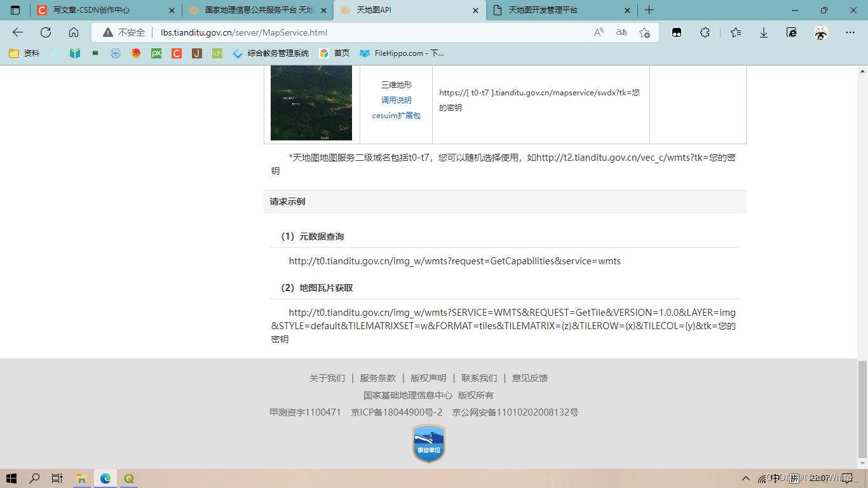Open the 资料 bookmarks folder
This screenshot has width=868, height=488.
pos(24,53)
